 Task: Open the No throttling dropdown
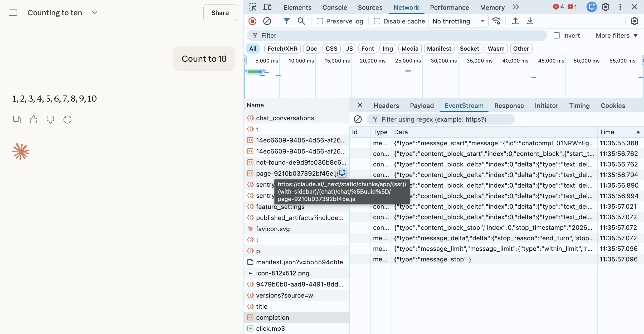(458, 21)
